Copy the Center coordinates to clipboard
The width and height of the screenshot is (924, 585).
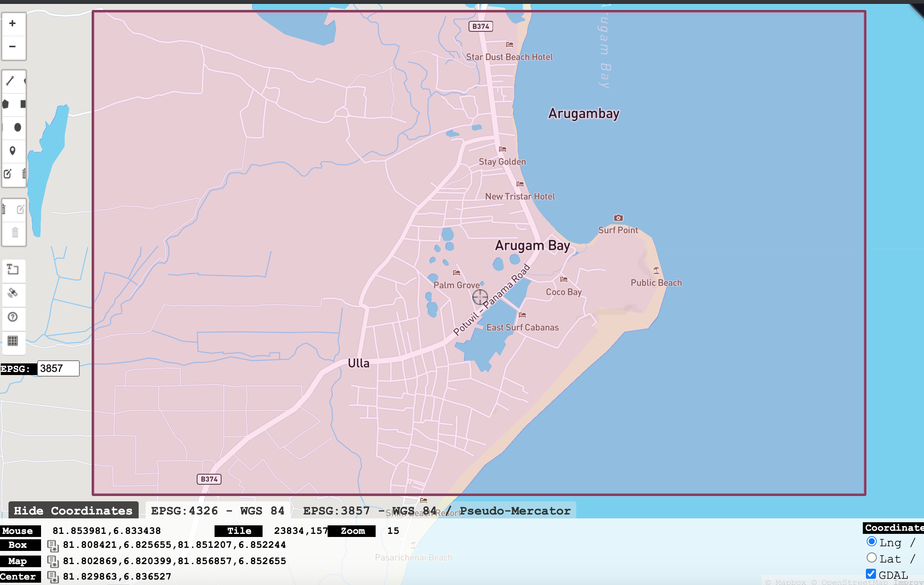click(53, 577)
